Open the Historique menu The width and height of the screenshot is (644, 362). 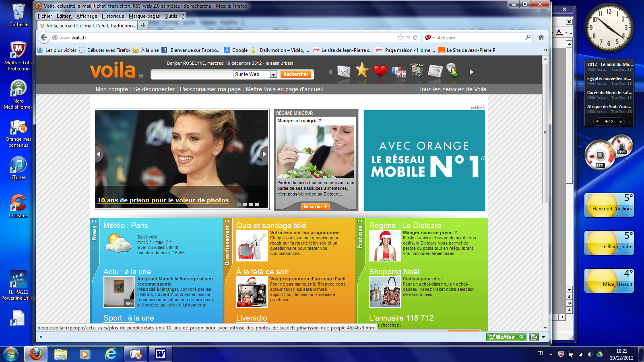(x=113, y=16)
